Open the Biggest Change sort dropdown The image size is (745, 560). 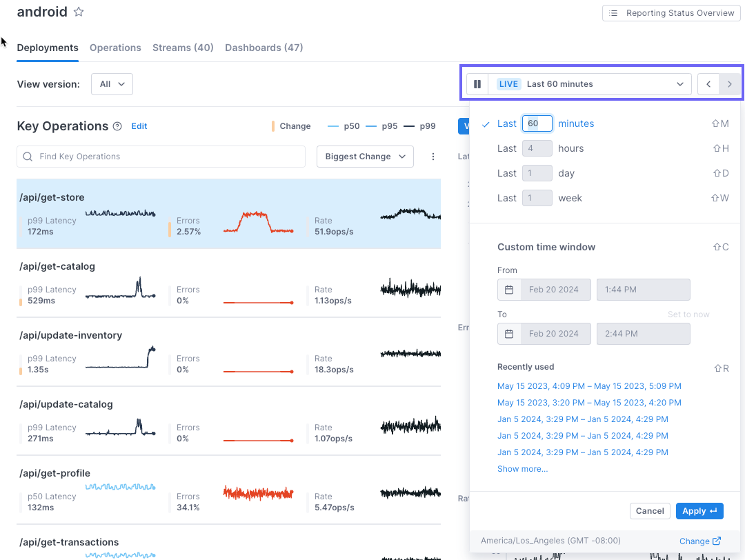pyautogui.click(x=366, y=157)
